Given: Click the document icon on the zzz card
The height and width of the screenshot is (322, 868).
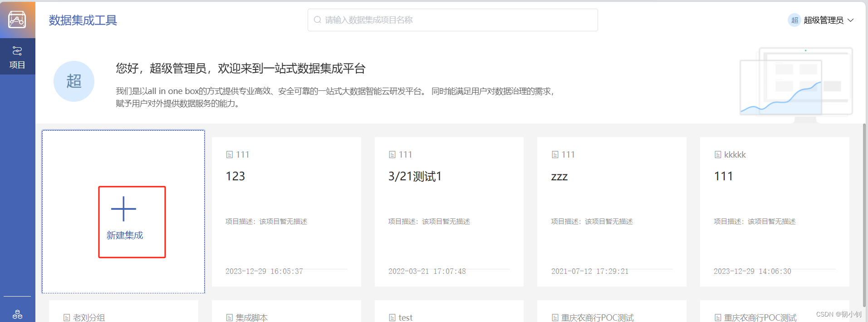Looking at the screenshot, I should pyautogui.click(x=555, y=155).
